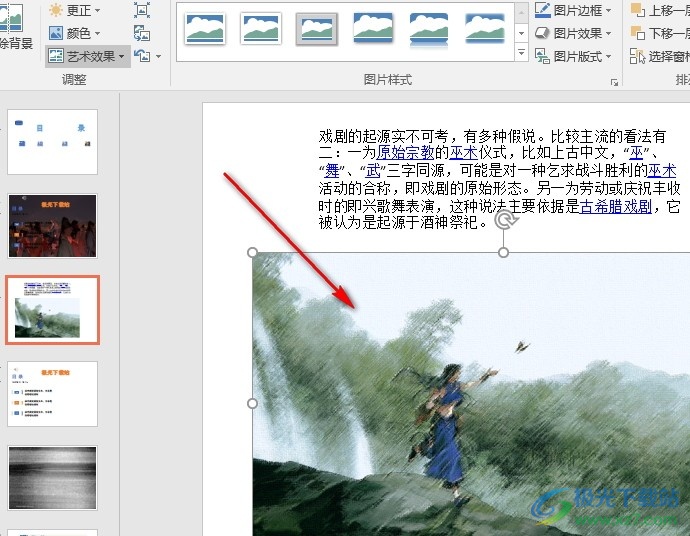The image size is (690, 536).
Task: Click the 下移一层 layer icon
Action: (638, 33)
